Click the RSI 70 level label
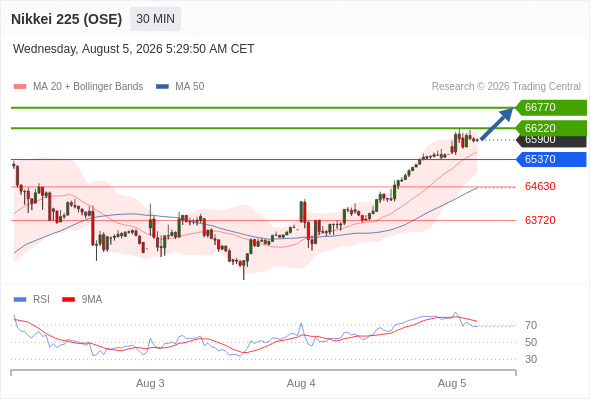The width and height of the screenshot is (590, 400). (x=531, y=325)
